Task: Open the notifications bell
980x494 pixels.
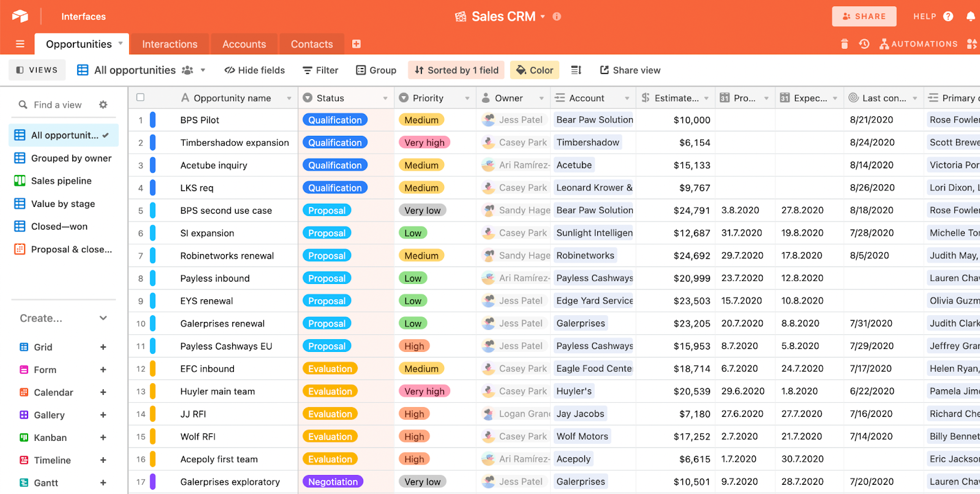Action: click(x=971, y=17)
